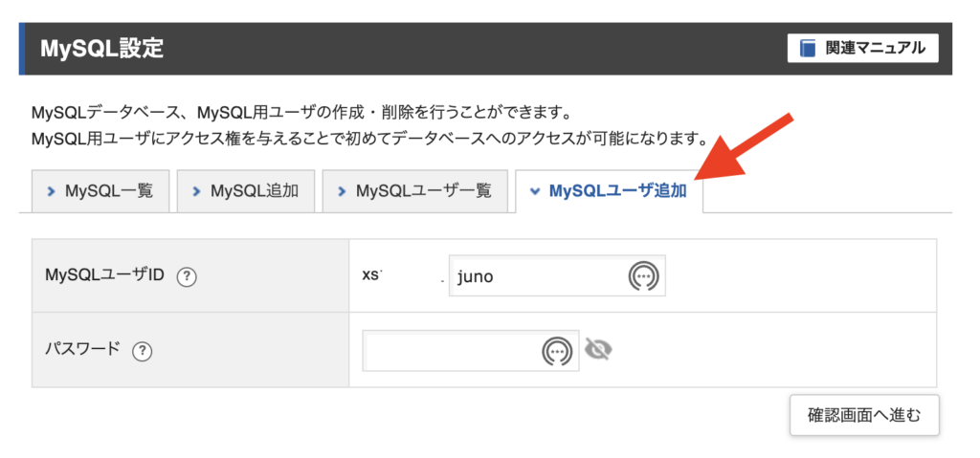This screenshot has height=458, width=980.
Task: Open help icon next to パスワード
Action: tap(142, 351)
